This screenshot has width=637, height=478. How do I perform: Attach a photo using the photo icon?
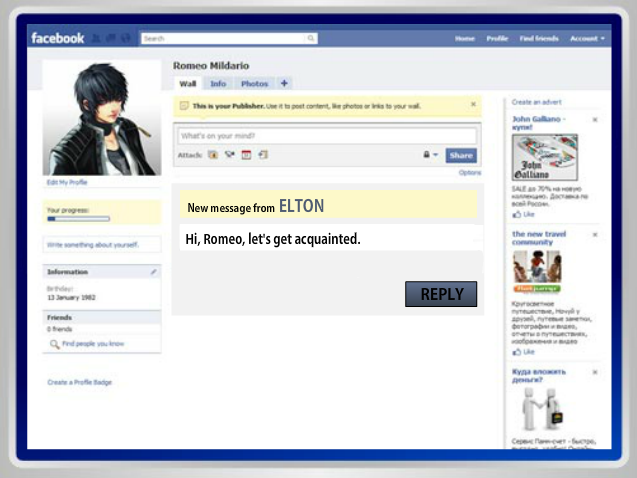click(213, 154)
